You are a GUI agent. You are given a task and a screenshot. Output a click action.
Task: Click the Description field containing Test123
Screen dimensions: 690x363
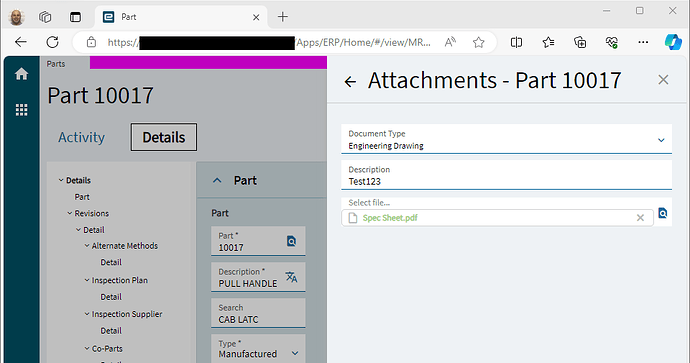click(506, 176)
